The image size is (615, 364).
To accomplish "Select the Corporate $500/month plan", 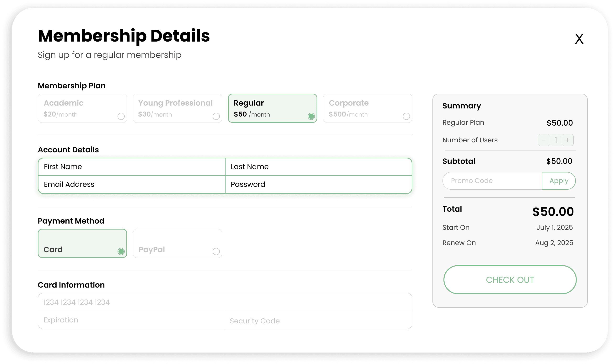I will (367, 108).
